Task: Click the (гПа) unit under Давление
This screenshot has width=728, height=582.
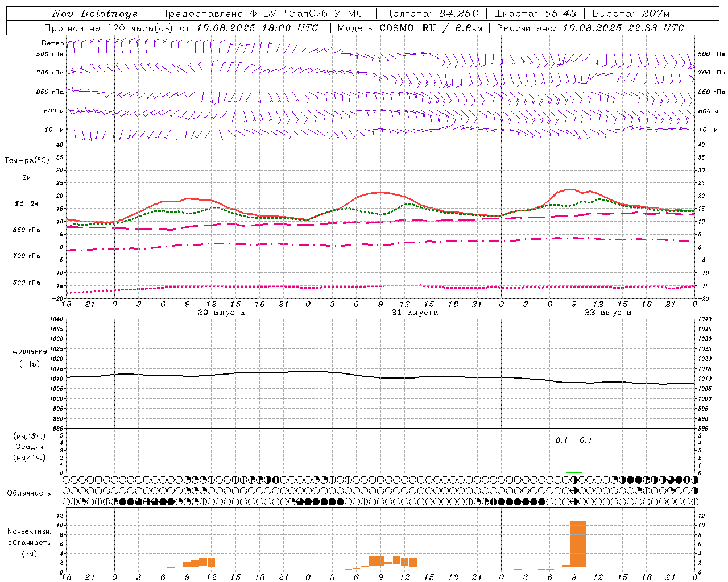Action: (x=29, y=364)
